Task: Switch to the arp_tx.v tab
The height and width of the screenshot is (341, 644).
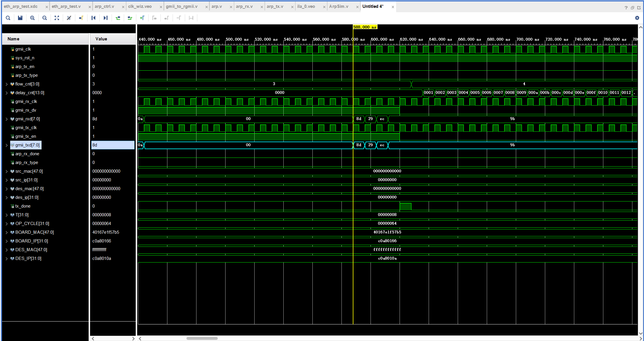Action: point(275,6)
